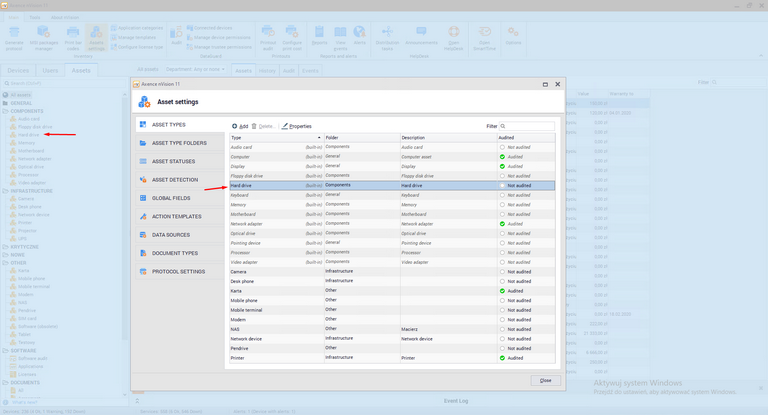The height and width of the screenshot is (415, 768).
Task: Click the Delete trash can icon
Action: click(x=254, y=126)
